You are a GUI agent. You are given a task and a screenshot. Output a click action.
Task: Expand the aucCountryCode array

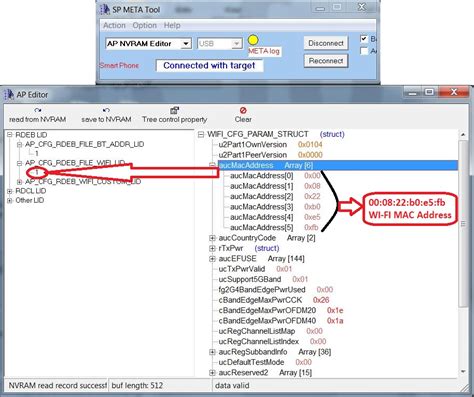tap(212, 238)
